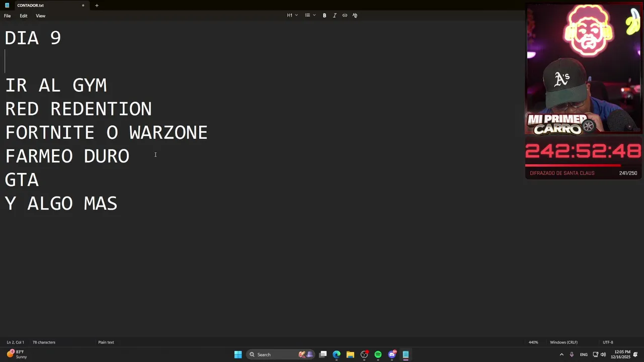This screenshot has width=644, height=362.
Task: Insert a link using the link icon
Action: [x=345, y=15]
